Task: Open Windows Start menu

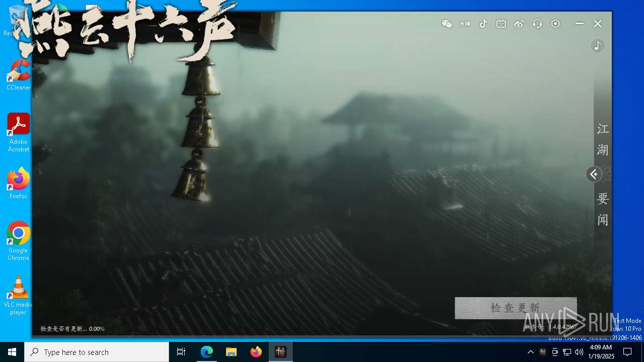Action: point(12,352)
